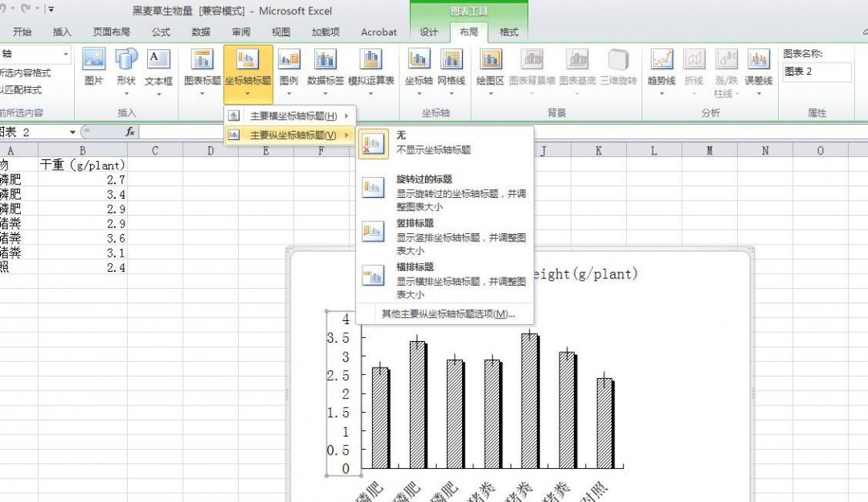Click 设置所选内容格式 (Format Selection)
The image size is (868, 502).
tap(26, 73)
